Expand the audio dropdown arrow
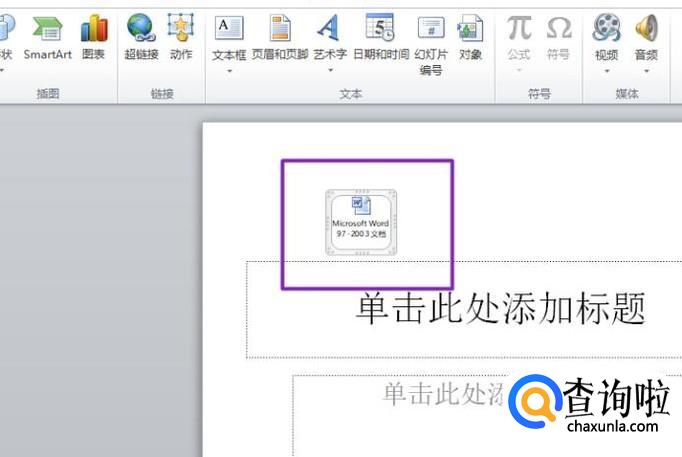Screen dimensions: 682x457 point(647,70)
